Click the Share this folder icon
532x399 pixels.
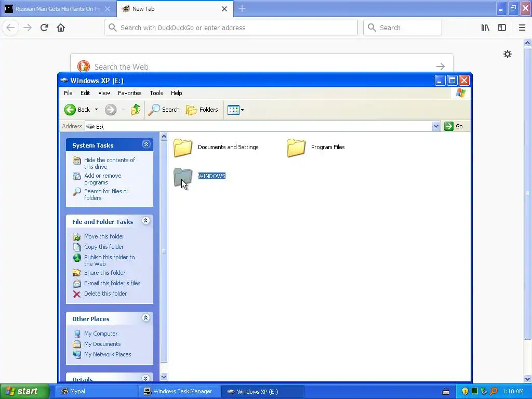point(77,273)
